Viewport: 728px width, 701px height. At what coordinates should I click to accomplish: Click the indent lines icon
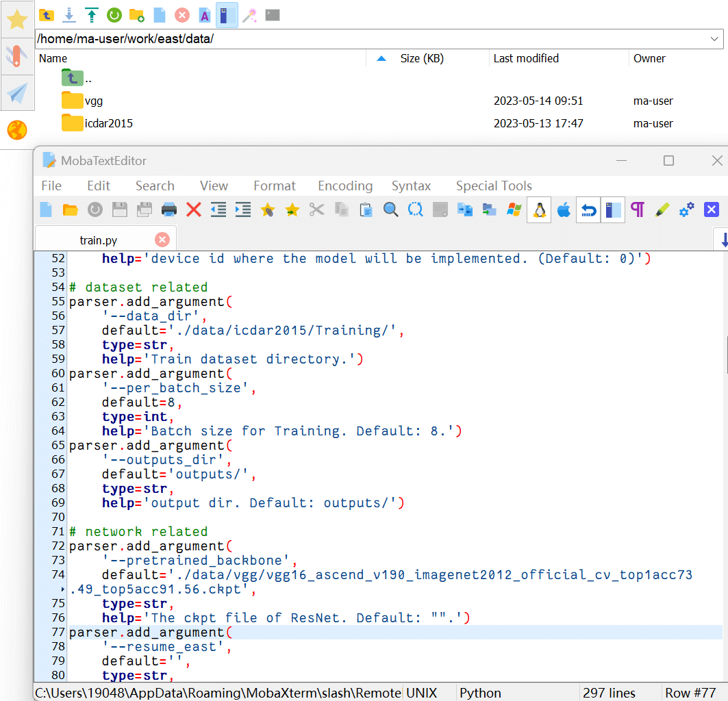click(x=243, y=210)
